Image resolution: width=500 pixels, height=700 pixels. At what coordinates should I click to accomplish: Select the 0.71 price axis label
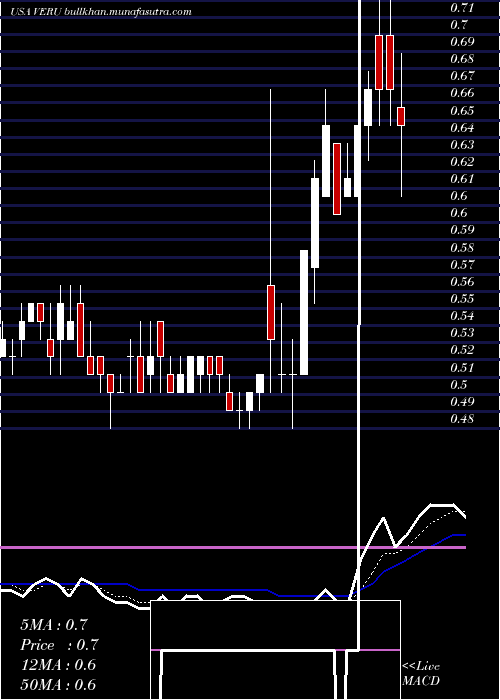pyautogui.click(x=462, y=8)
